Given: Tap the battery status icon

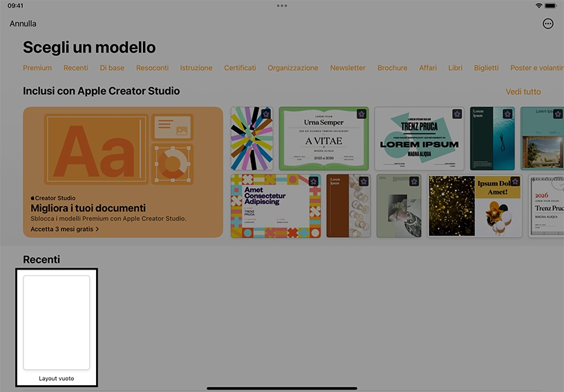Looking at the screenshot, I should [x=550, y=6].
